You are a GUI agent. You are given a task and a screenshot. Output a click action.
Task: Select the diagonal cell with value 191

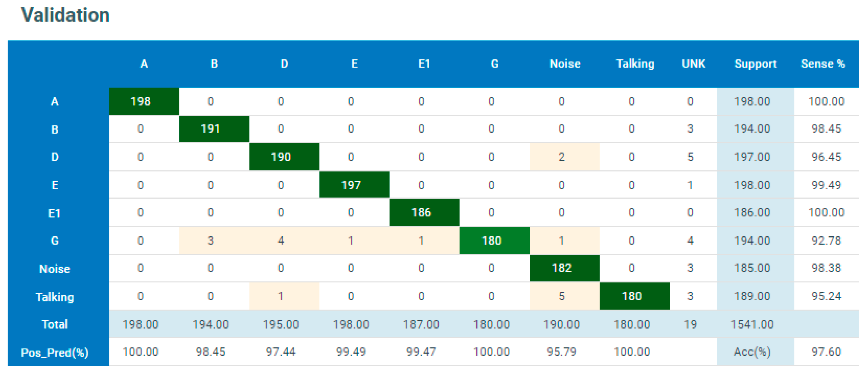click(214, 129)
